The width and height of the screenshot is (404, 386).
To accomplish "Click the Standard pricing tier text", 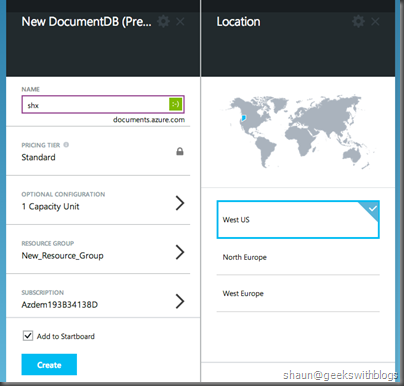I will (x=38, y=157).
